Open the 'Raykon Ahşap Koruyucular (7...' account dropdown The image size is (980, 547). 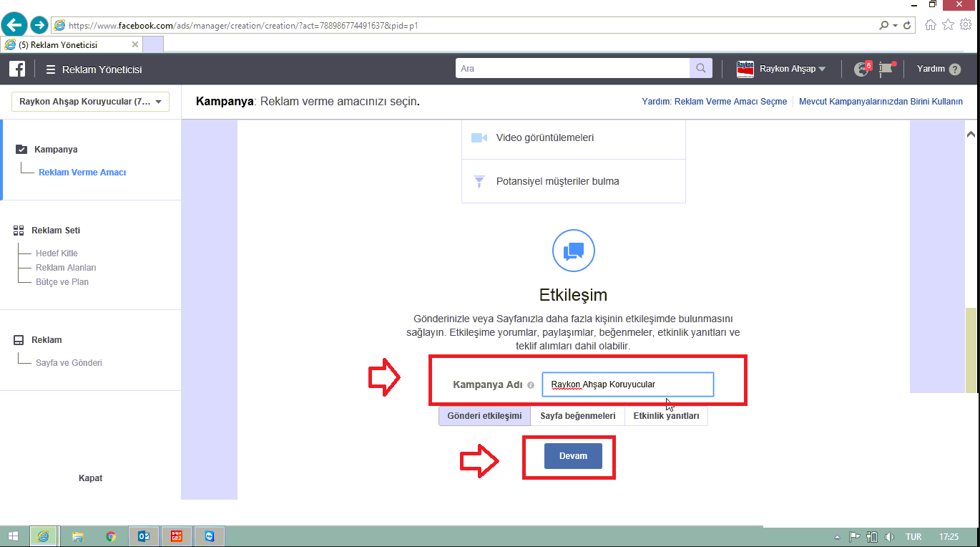(x=90, y=102)
